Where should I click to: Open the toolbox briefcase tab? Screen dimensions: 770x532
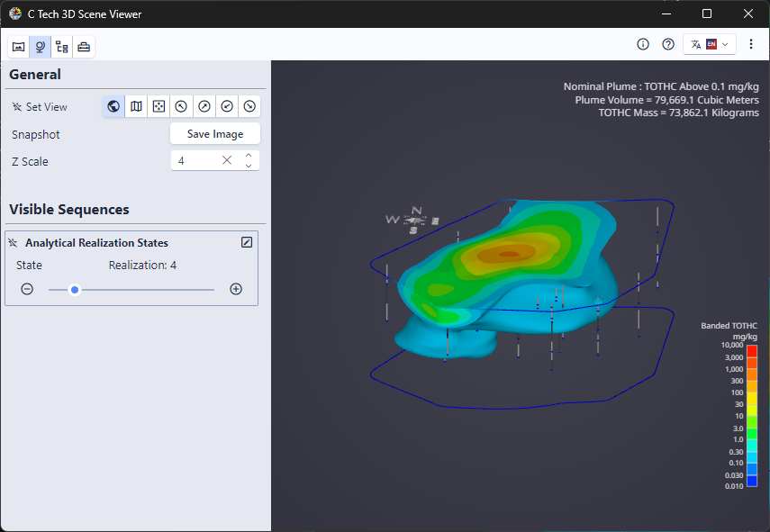tap(84, 47)
